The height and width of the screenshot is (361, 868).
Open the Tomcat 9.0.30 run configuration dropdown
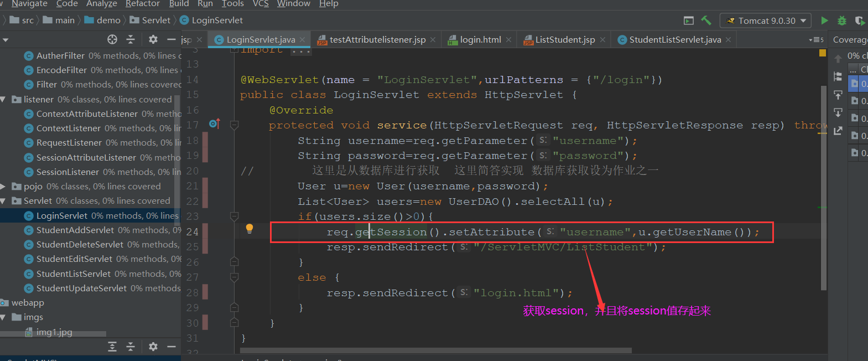tap(765, 20)
